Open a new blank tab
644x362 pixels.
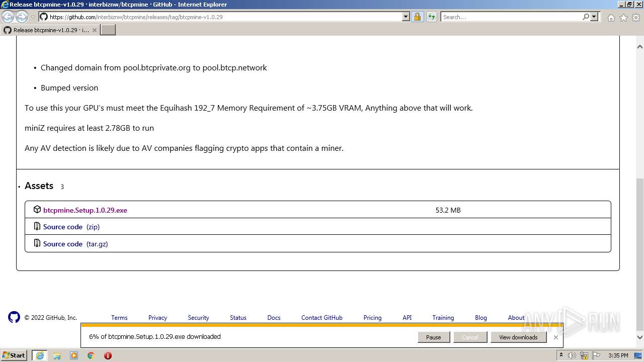108,30
